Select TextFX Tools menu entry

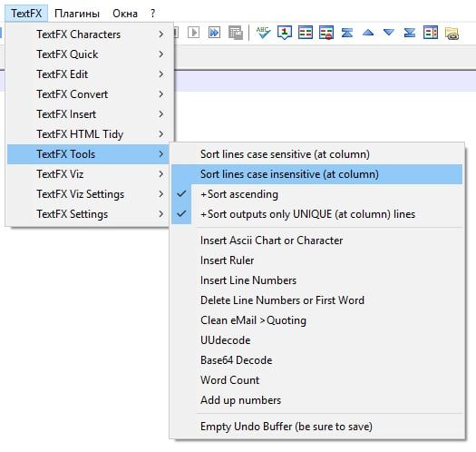(x=88, y=154)
